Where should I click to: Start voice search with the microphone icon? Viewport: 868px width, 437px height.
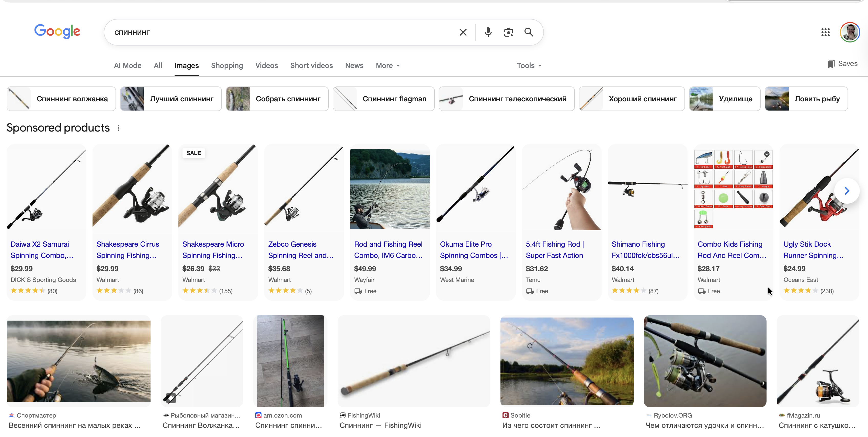pyautogui.click(x=488, y=32)
